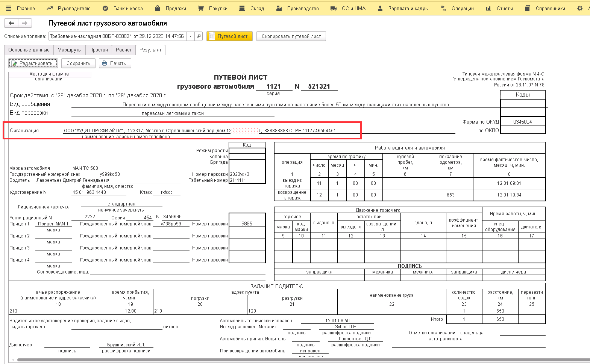Image resolution: width=590 pixels, height=364 pixels.
Task: Click the personnel number 2111111
Action: pyautogui.click(x=238, y=180)
